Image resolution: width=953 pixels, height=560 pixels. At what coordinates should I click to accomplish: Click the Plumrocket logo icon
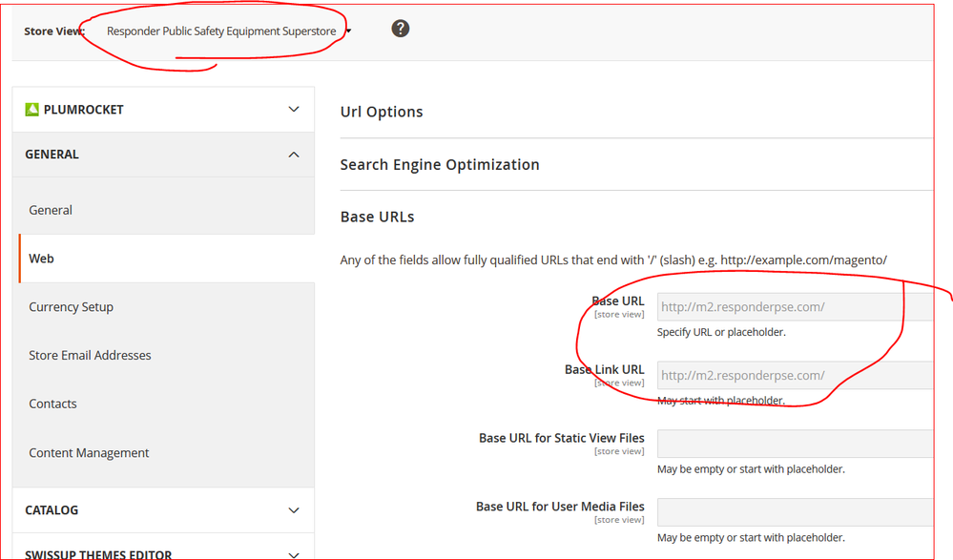point(31,110)
